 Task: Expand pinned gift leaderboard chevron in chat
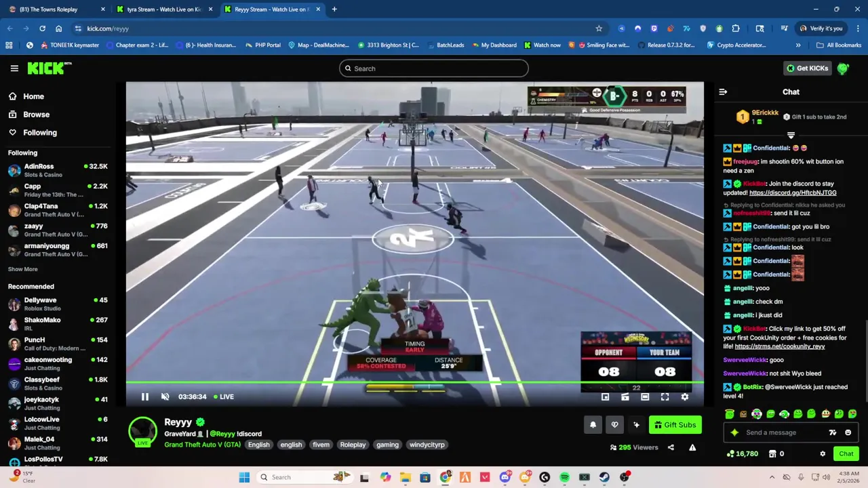click(x=791, y=136)
